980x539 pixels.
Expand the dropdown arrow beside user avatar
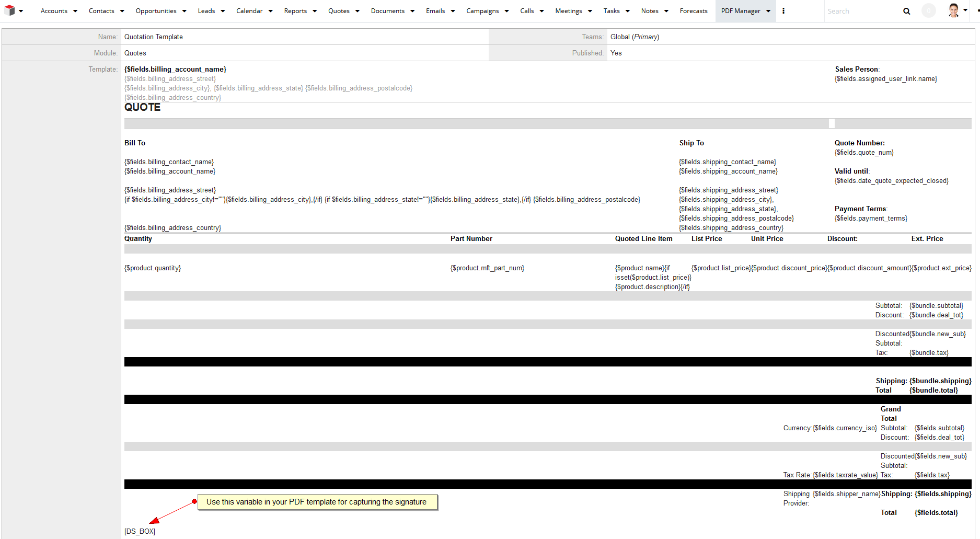pyautogui.click(x=965, y=10)
